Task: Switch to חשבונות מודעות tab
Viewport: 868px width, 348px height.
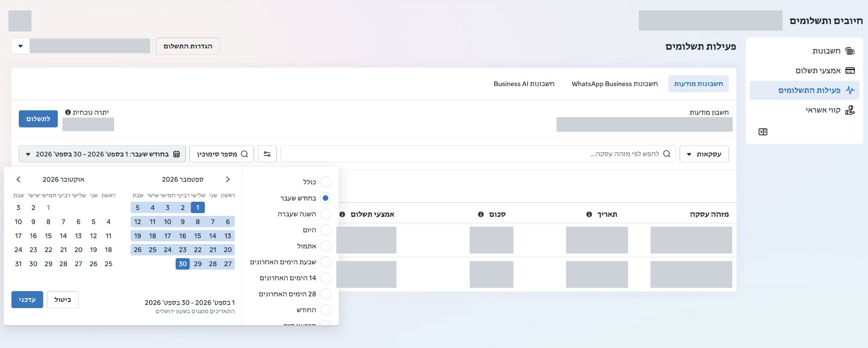Action: (x=698, y=84)
